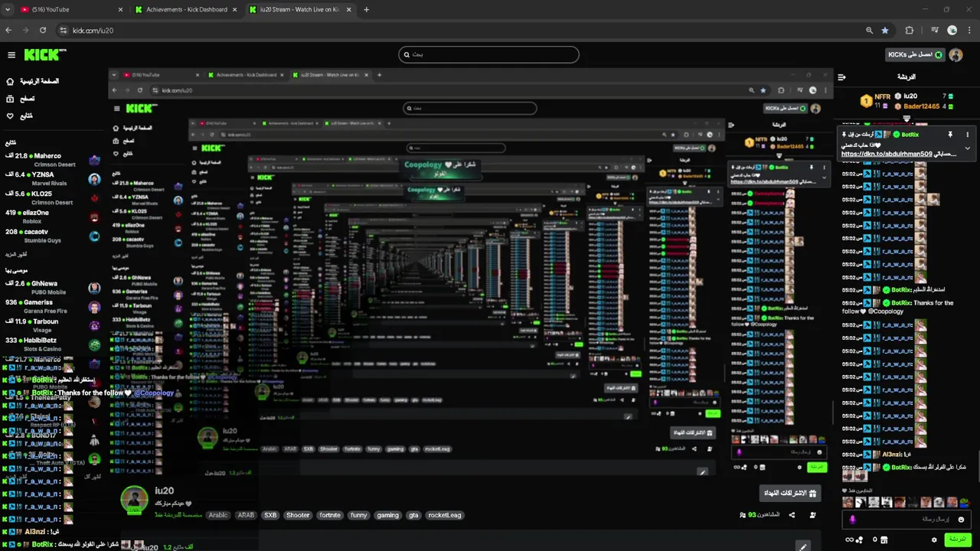Image resolution: width=980 pixels, height=551 pixels.
Task: Zoom control magnifier in address bar
Action: 869,31
